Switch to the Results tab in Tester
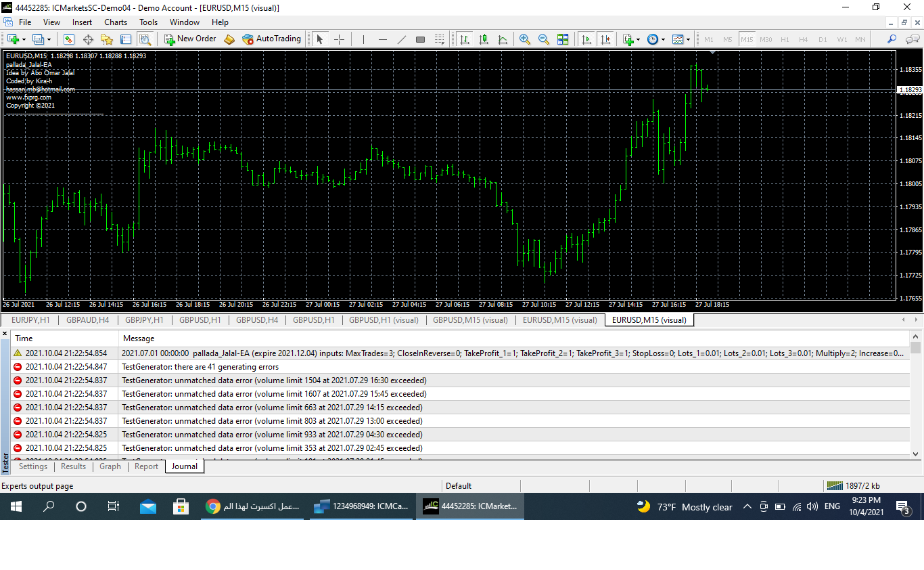Screen dimensions: 924x570 click(x=73, y=466)
